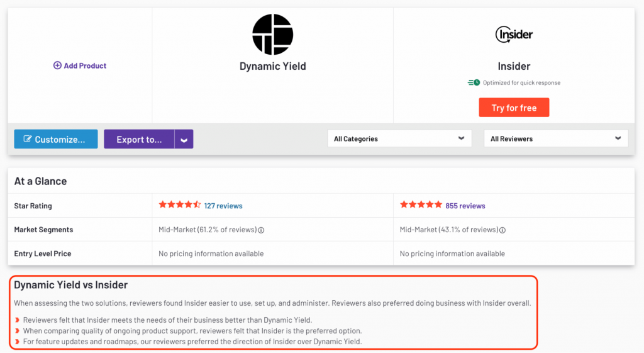Open the All Categories dropdown
Image resolution: width=644 pixels, height=353 pixels.
tap(399, 138)
